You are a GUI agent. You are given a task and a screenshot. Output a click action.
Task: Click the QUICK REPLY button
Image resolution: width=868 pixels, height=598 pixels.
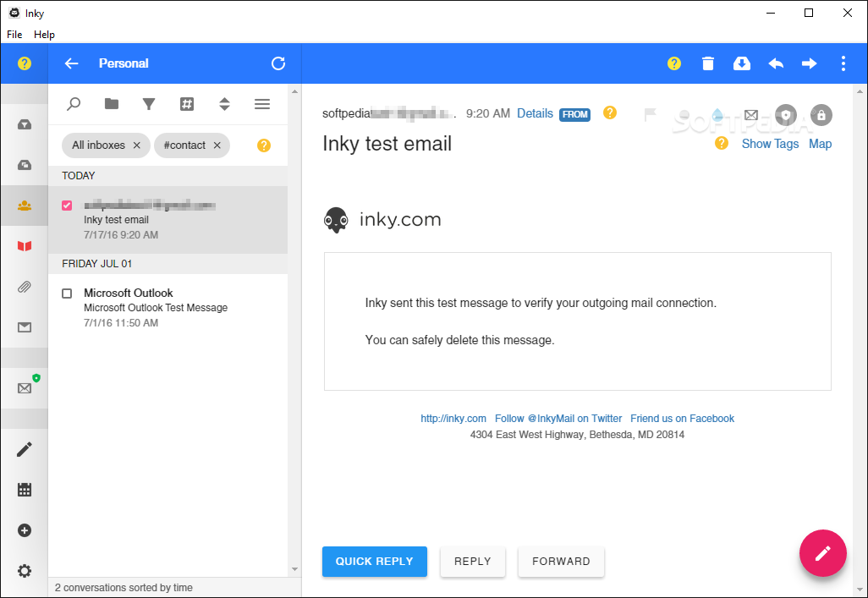coord(374,562)
